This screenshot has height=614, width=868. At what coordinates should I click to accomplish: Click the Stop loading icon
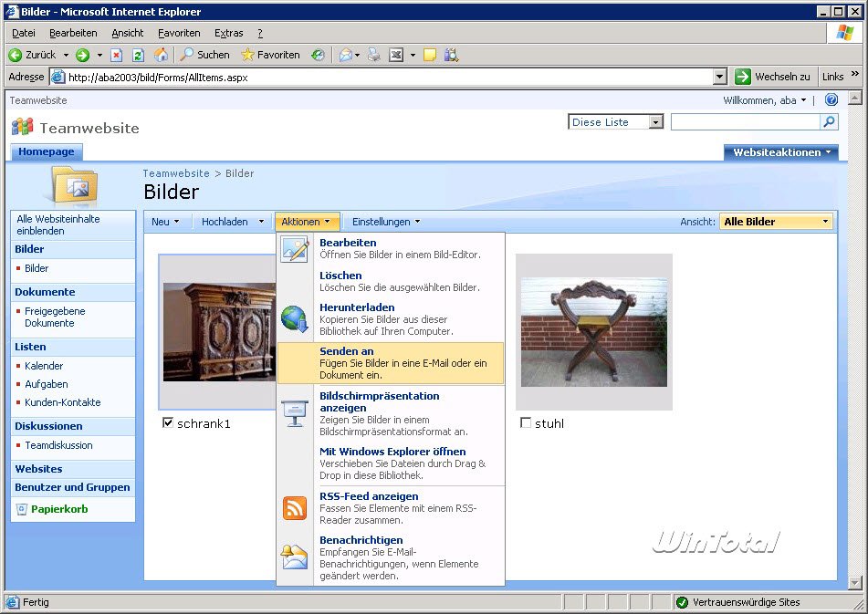(x=117, y=55)
